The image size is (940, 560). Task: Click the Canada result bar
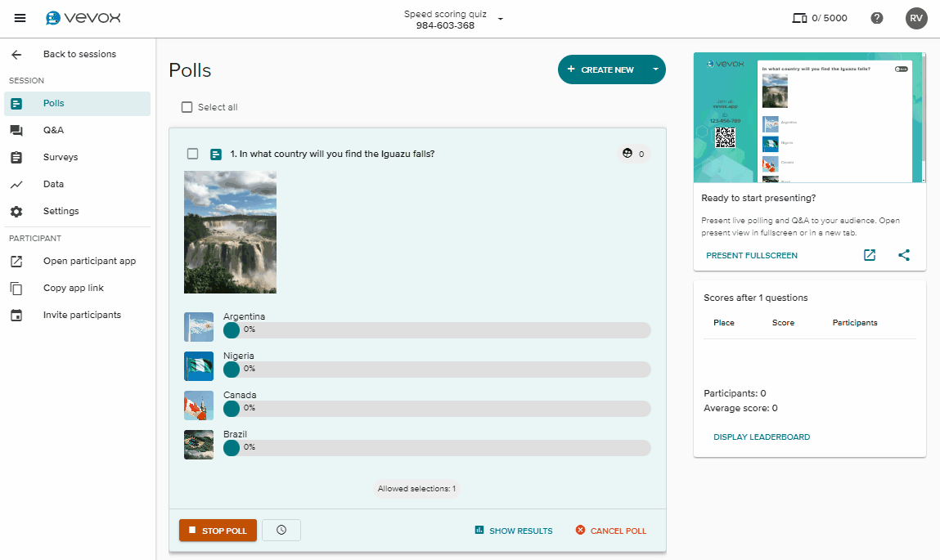pos(437,409)
